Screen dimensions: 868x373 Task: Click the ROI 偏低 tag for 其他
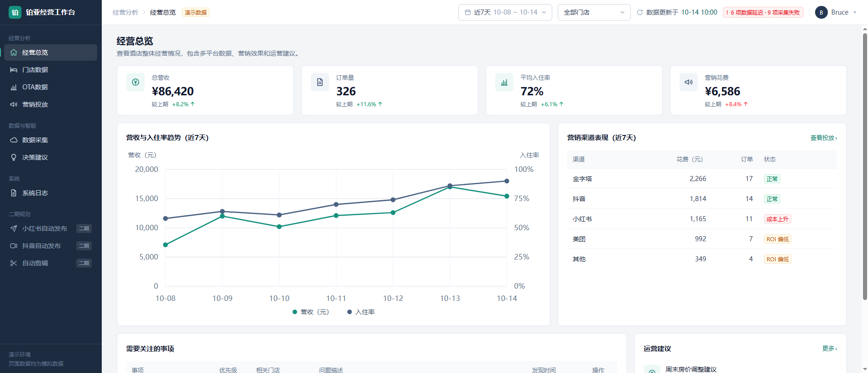[x=778, y=259]
